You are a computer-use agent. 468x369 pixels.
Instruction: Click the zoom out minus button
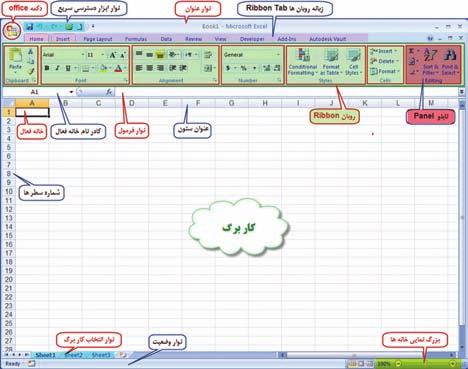coord(398,363)
